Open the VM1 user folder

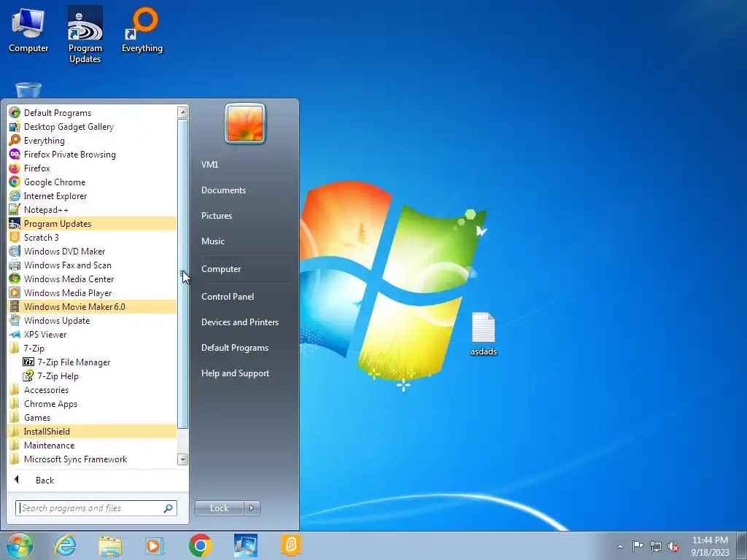(x=245, y=164)
